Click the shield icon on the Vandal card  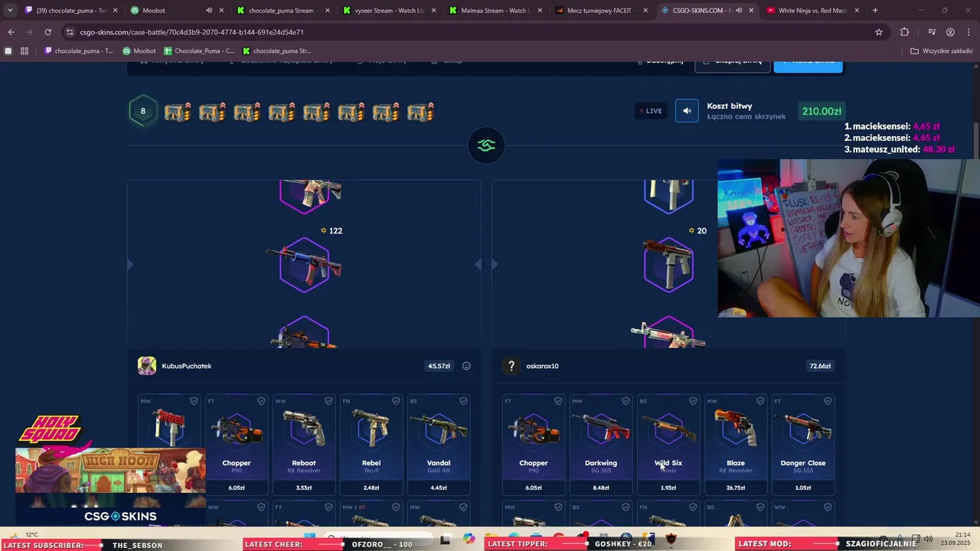pos(463,401)
